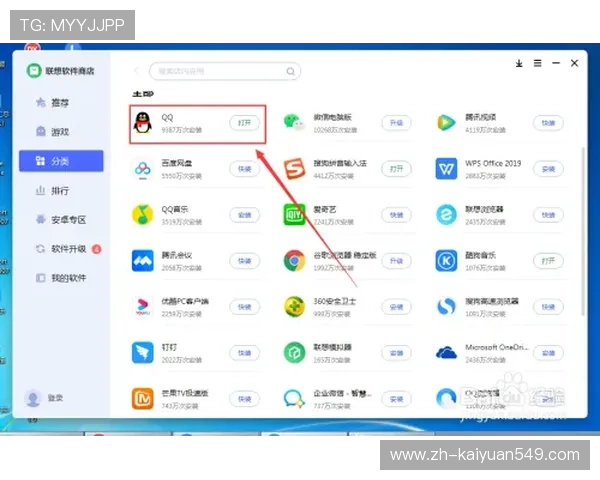
Task: Select the 钉钉 app icon
Action: (x=144, y=352)
